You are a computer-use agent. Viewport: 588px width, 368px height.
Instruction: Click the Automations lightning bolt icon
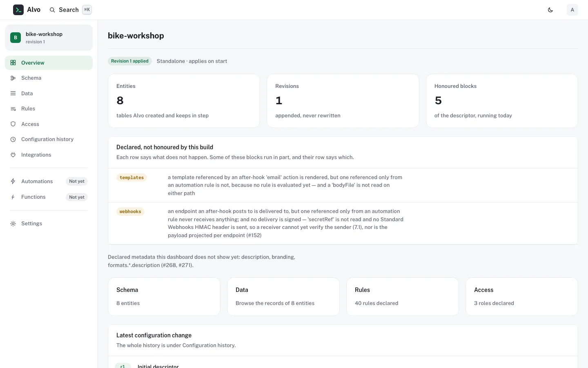point(13,181)
